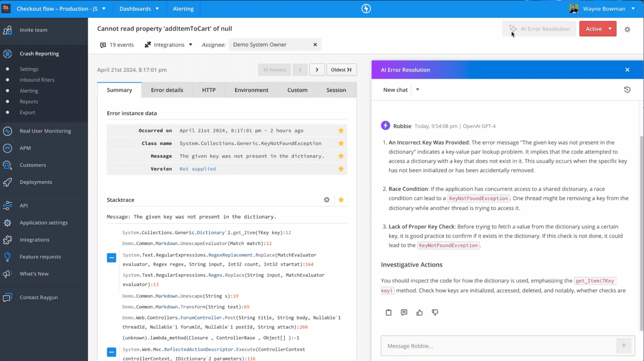644x361 pixels.
Task: Switch to the Error details tab
Action: click(x=167, y=90)
